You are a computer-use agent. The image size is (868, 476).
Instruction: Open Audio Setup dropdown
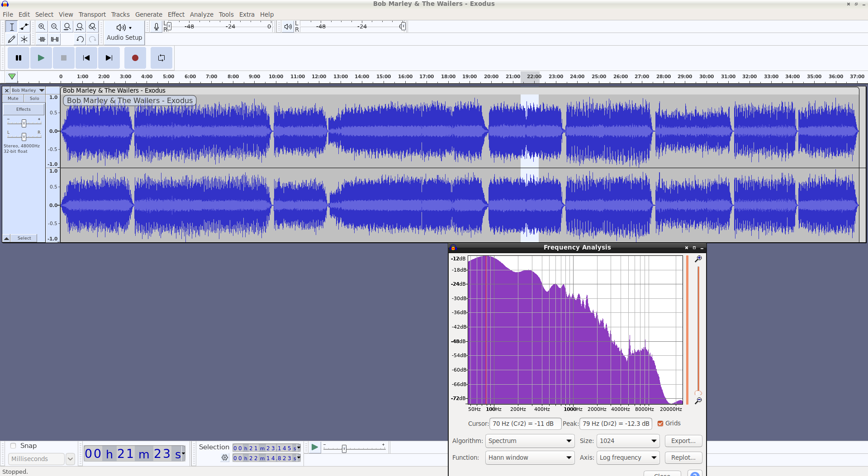tap(124, 32)
